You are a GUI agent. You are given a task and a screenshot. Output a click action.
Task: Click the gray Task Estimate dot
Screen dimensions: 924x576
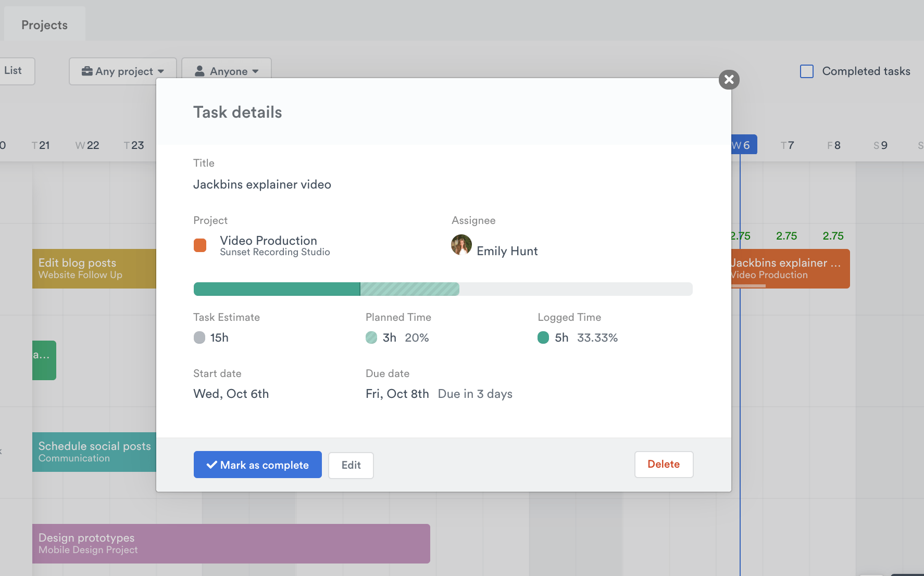coord(199,337)
